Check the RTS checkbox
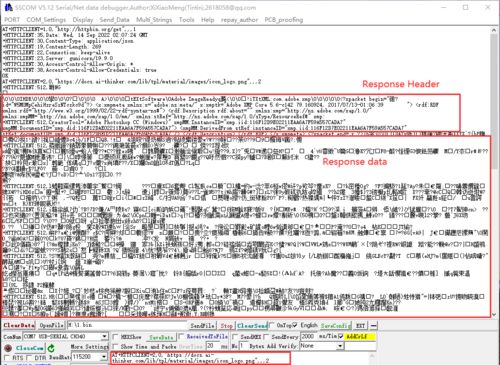Image resolution: width=500 pixels, height=365 pixels. coord(7,358)
